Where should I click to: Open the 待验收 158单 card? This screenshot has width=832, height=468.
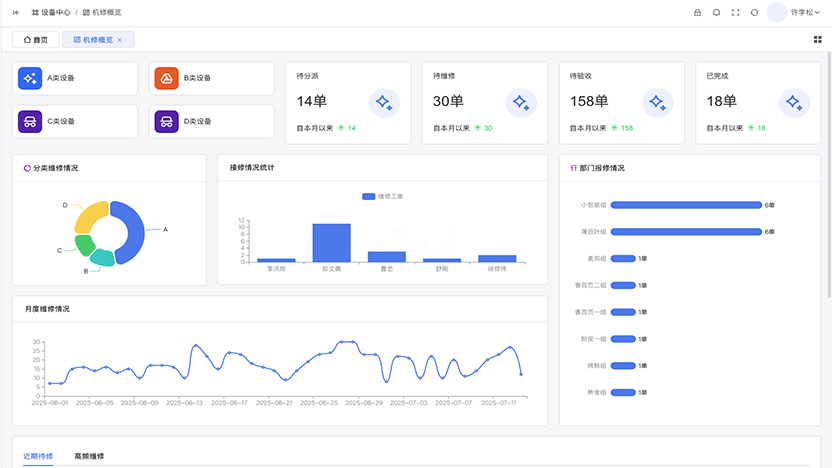click(621, 102)
